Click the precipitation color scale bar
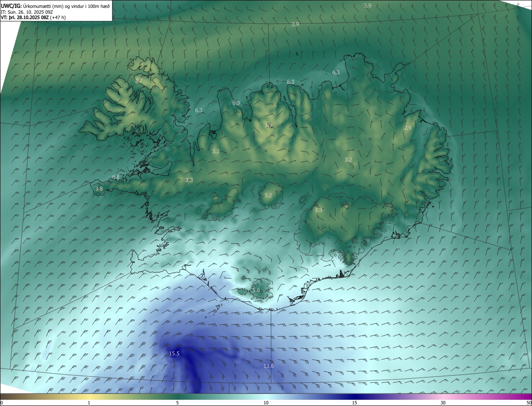The width and height of the screenshot is (532, 406). click(x=266, y=396)
